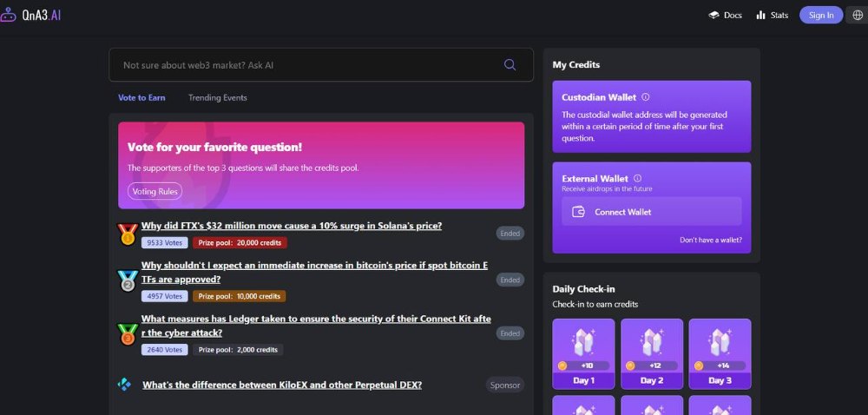Click the QnA3.AI robot logo icon

coord(8,15)
